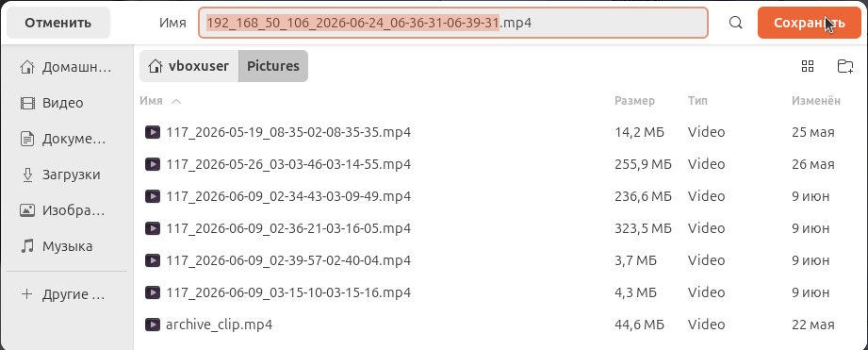
Task: Sort files by Изменён column
Action: coord(816,101)
